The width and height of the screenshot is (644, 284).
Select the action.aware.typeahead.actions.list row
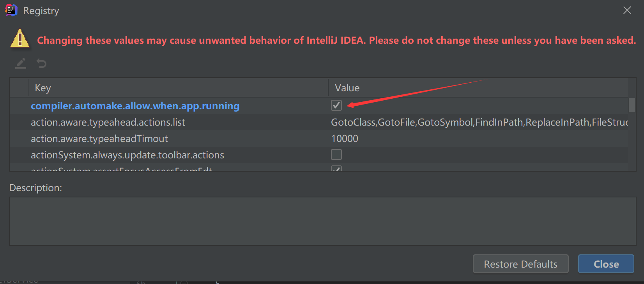pyautogui.click(x=108, y=122)
